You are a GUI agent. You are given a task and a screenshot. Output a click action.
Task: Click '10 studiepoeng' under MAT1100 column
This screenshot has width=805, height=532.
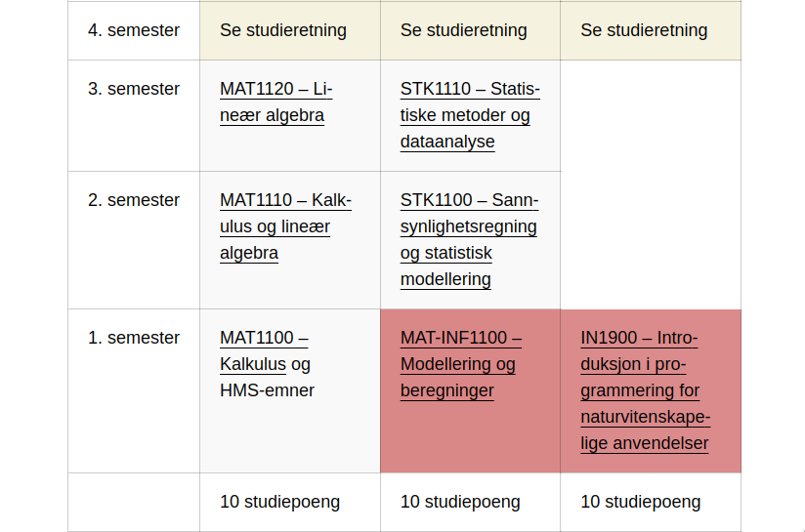coord(279,502)
